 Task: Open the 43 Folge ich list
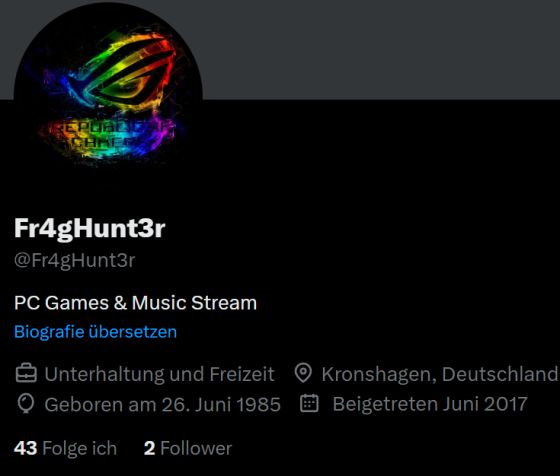click(65, 448)
